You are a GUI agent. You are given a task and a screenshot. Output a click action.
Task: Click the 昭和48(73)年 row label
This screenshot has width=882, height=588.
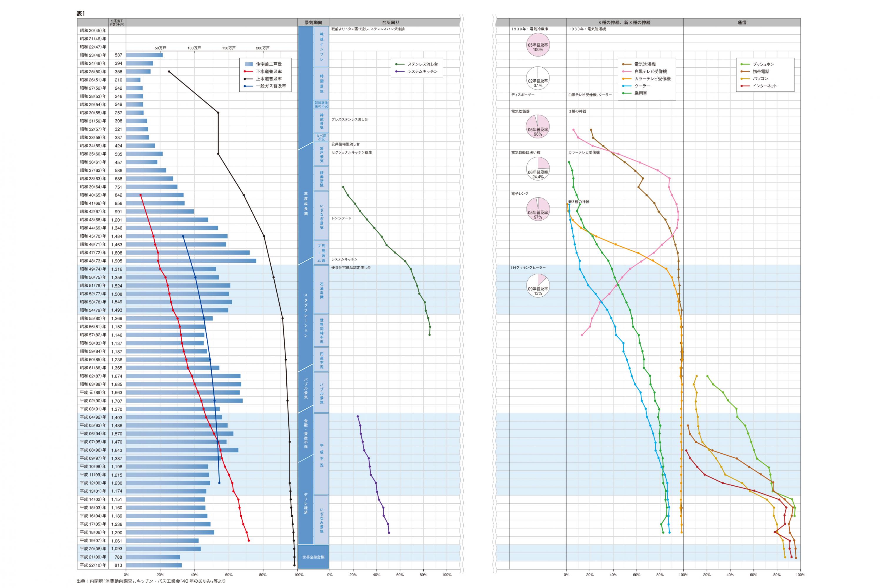pyautogui.click(x=93, y=261)
